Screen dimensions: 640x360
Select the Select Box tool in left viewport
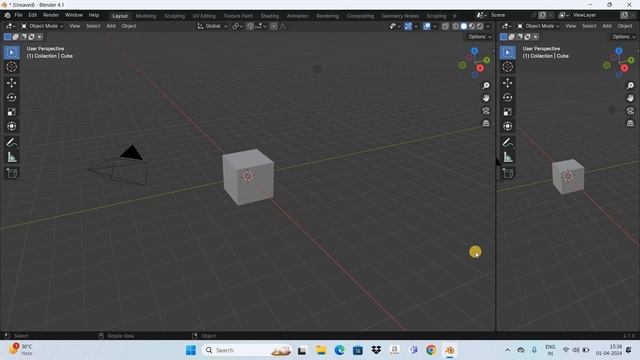[x=11, y=53]
